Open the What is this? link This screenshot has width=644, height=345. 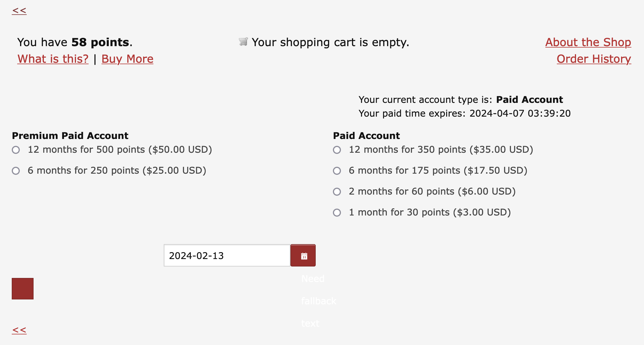point(53,59)
